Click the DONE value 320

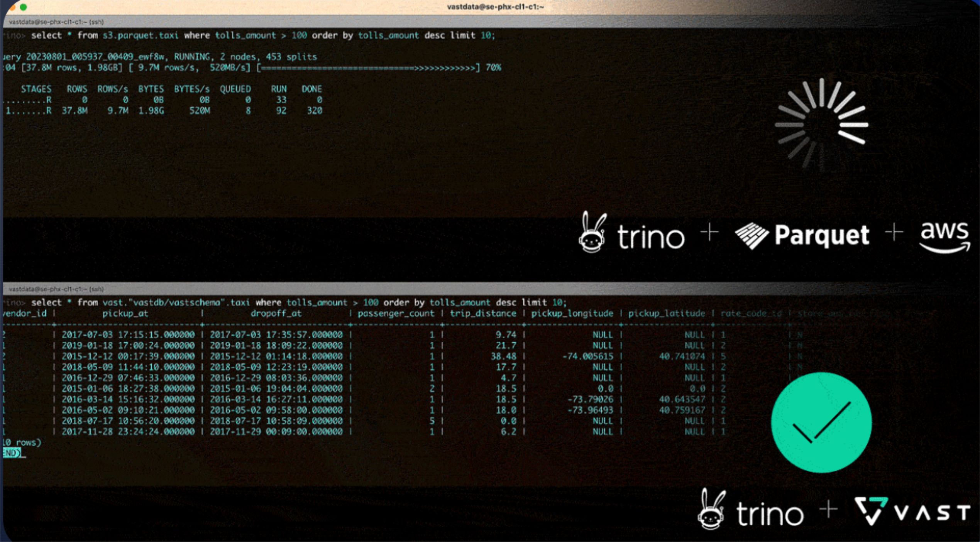coord(315,111)
